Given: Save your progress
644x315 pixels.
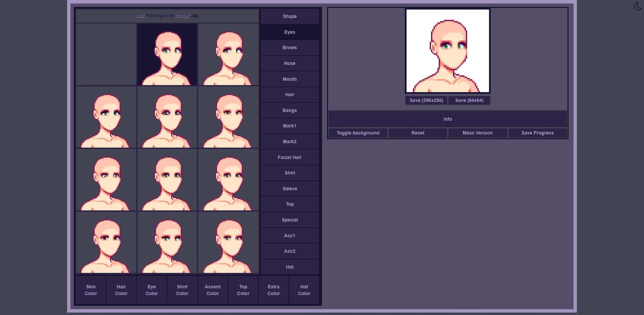Looking at the screenshot, I should pyautogui.click(x=537, y=133).
